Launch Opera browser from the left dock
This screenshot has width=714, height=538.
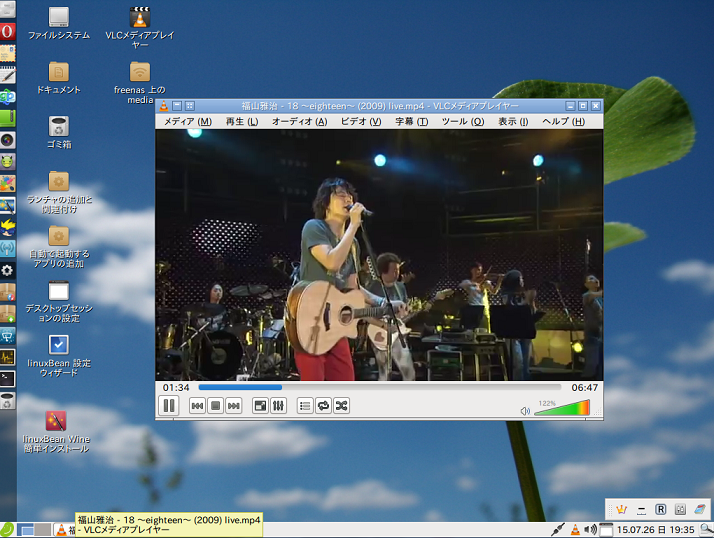point(8,31)
